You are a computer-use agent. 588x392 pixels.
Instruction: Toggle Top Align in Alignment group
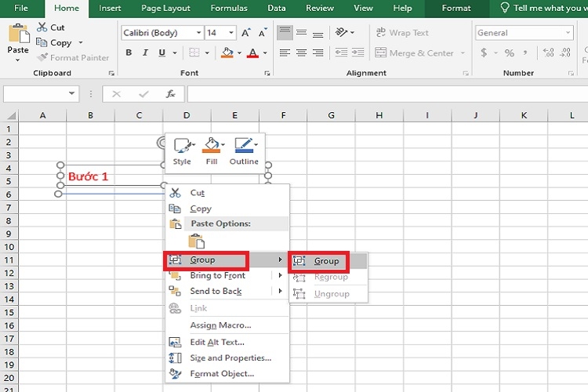285,33
